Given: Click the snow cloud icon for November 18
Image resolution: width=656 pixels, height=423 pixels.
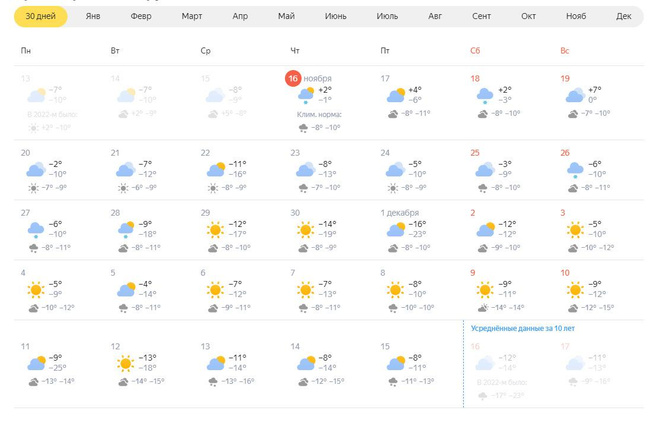Looking at the screenshot, I should click(x=485, y=95).
